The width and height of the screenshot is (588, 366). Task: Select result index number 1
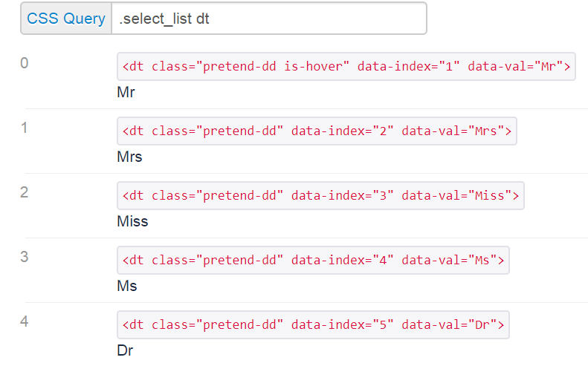[x=25, y=128]
